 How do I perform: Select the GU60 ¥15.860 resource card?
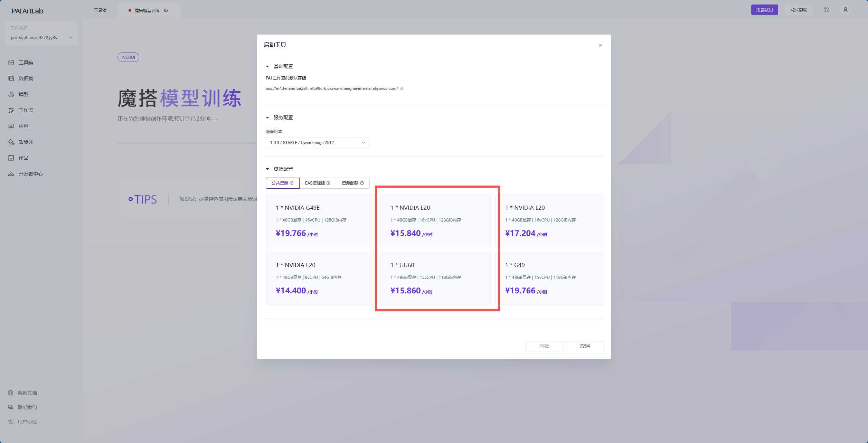coord(435,278)
